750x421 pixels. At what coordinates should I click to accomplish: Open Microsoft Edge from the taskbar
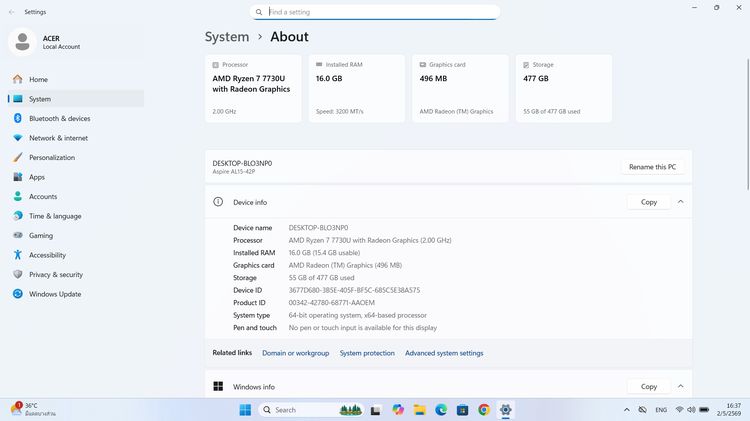pyautogui.click(x=441, y=410)
